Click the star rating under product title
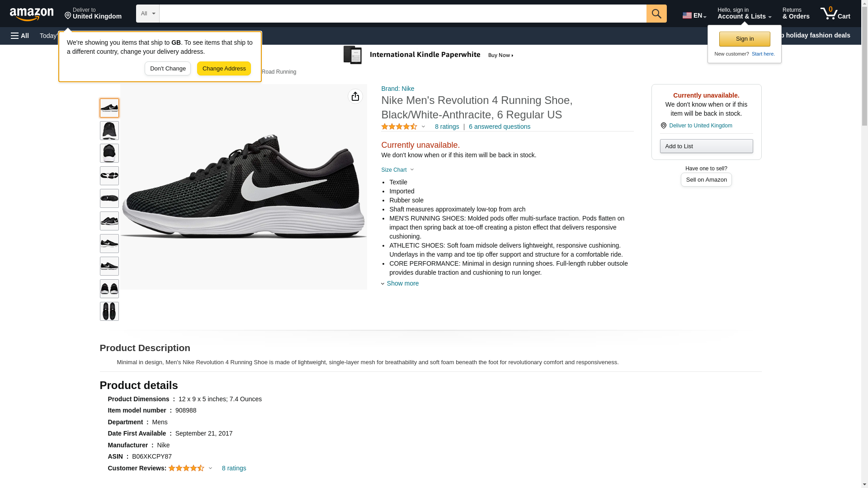 pyautogui.click(x=399, y=127)
